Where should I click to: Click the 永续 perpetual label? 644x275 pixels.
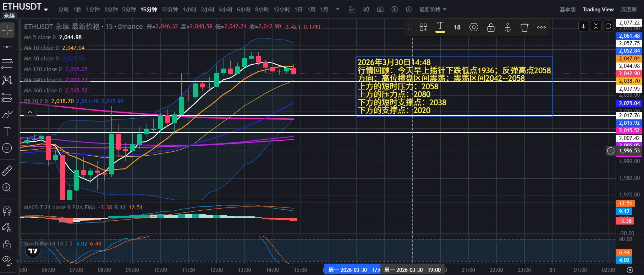pyautogui.click(x=10, y=16)
